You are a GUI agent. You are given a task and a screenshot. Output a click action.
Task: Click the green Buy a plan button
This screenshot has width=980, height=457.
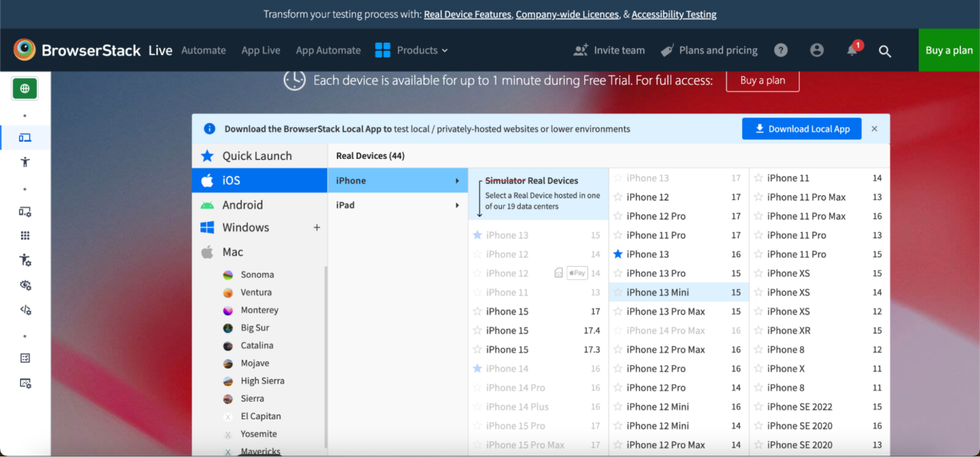click(x=948, y=50)
